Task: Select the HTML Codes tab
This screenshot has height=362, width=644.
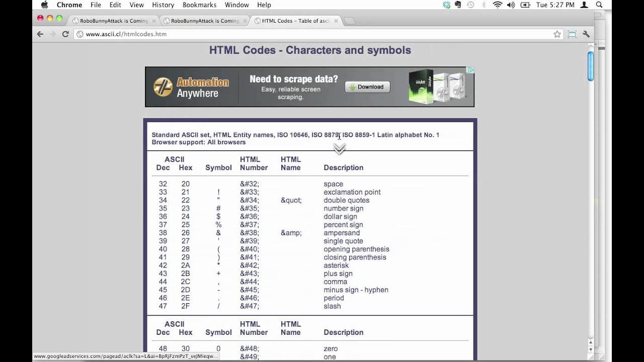Action: 296,21
